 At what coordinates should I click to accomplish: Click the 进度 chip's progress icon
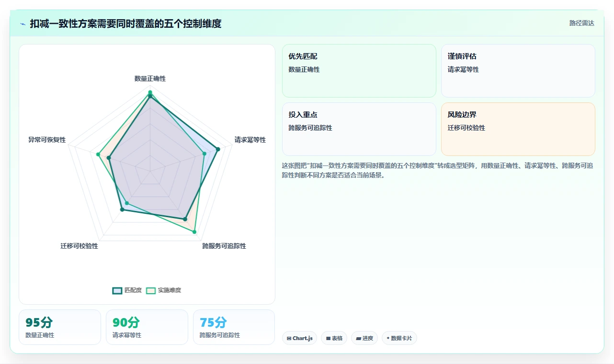pyautogui.click(x=358, y=338)
